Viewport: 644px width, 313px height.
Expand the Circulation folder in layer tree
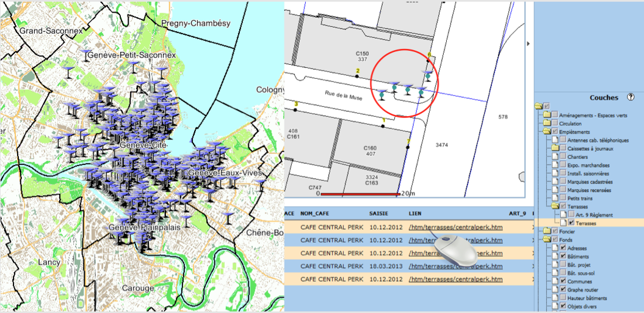point(547,123)
